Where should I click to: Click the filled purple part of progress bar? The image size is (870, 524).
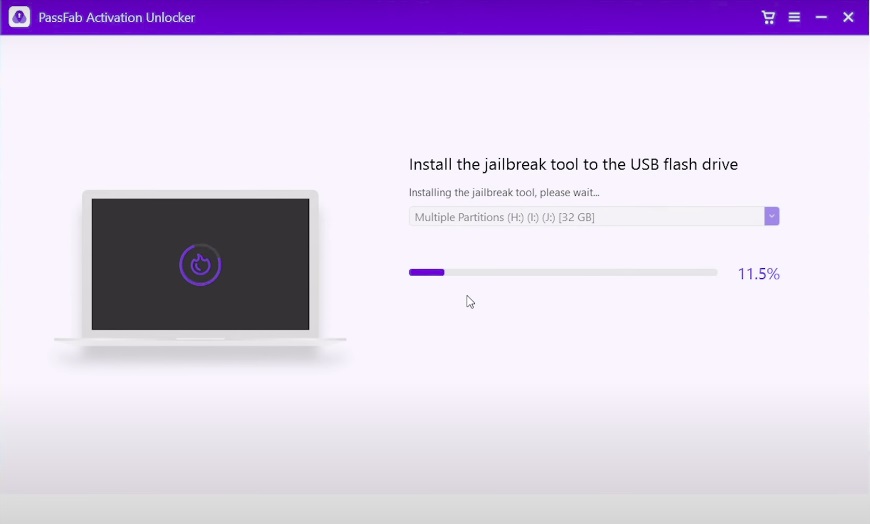pos(426,272)
